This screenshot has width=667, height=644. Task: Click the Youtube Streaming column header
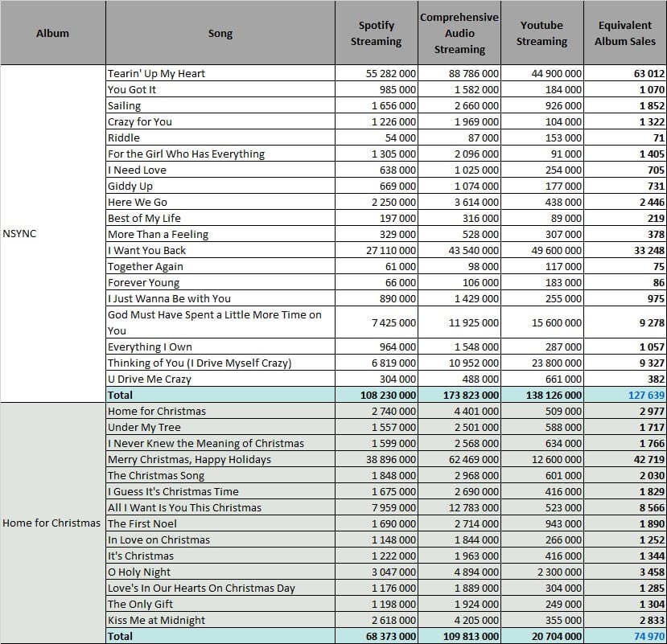542,33
